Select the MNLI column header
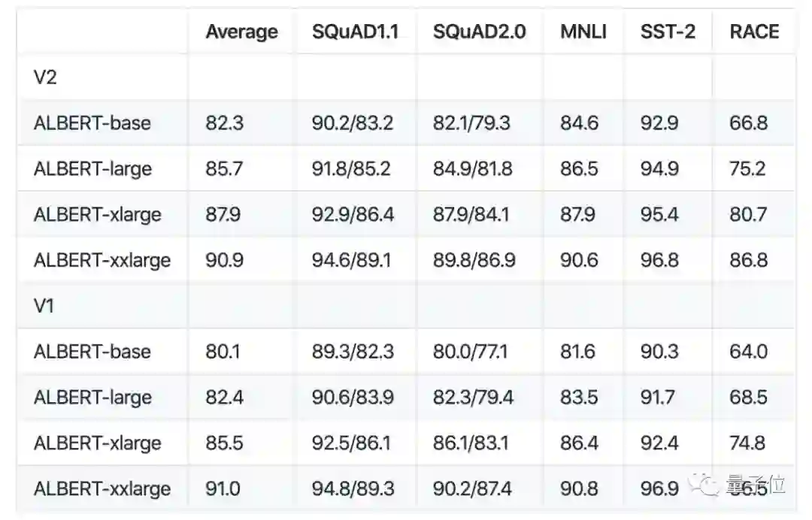The width and height of the screenshot is (812, 520). [583, 32]
